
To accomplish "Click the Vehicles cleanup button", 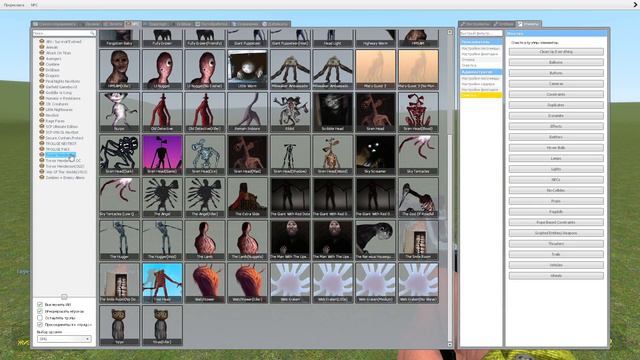I will pyautogui.click(x=556, y=265).
